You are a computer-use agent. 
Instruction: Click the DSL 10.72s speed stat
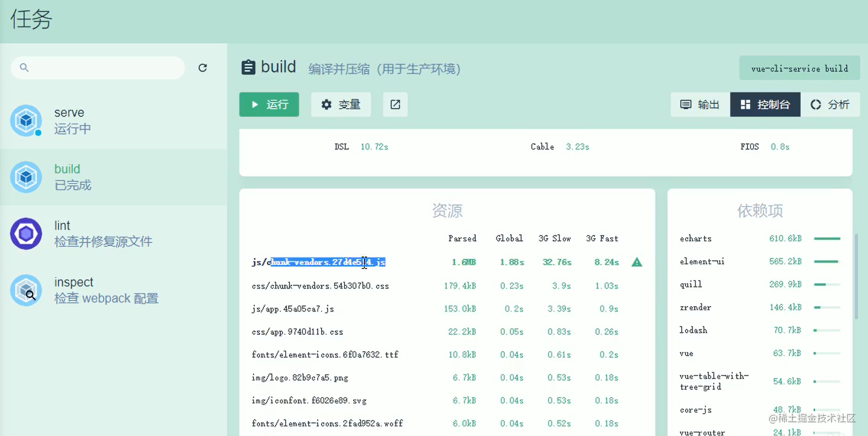click(x=361, y=147)
